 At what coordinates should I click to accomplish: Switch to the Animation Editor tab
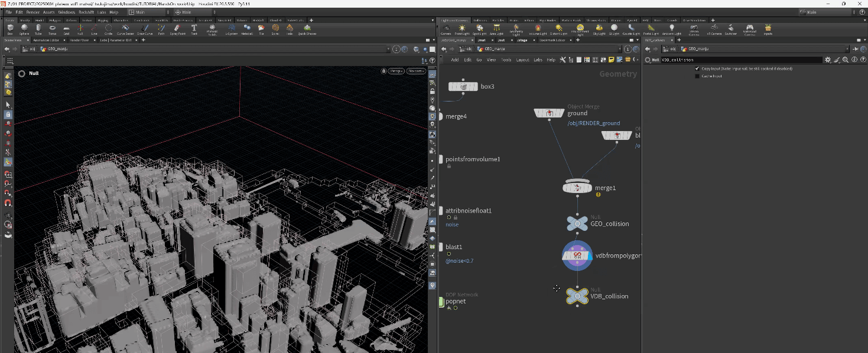[45, 40]
